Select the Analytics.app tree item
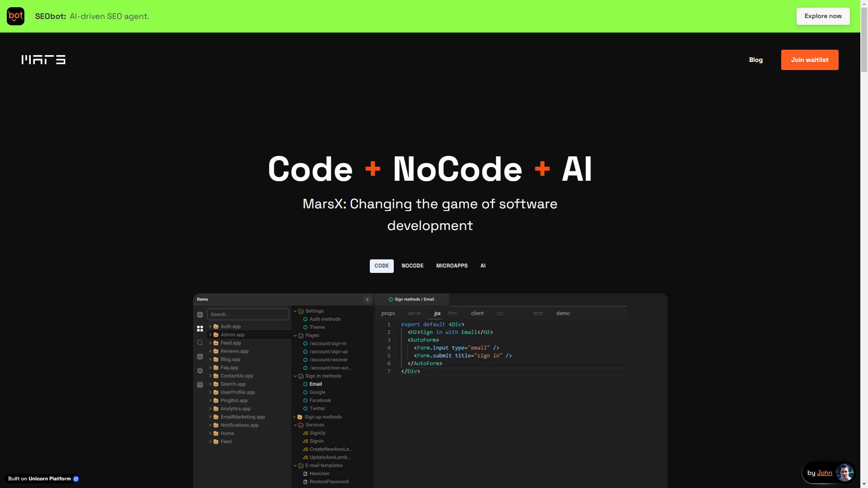Viewport: 868px width, 488px height. [x=236, y=409]
